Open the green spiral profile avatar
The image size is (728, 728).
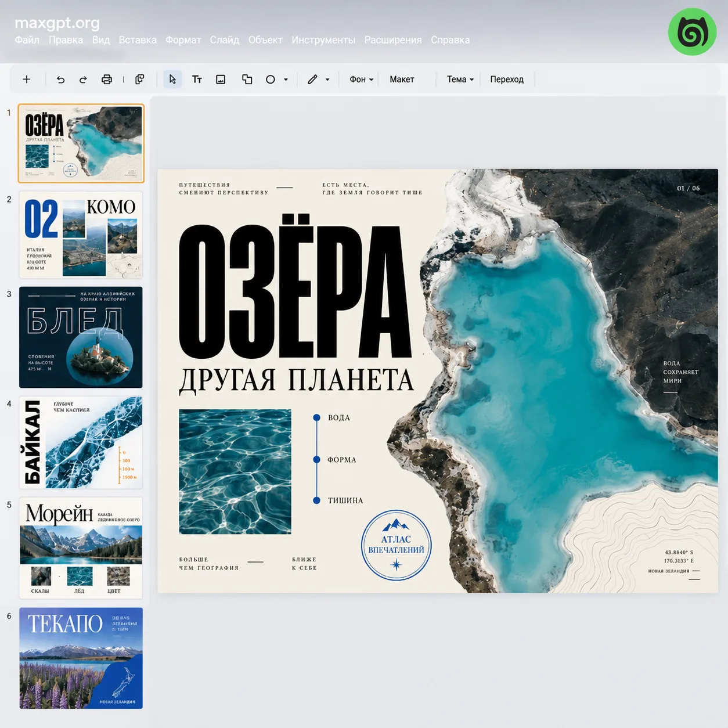pyautogui.click(x=692, y=32)
